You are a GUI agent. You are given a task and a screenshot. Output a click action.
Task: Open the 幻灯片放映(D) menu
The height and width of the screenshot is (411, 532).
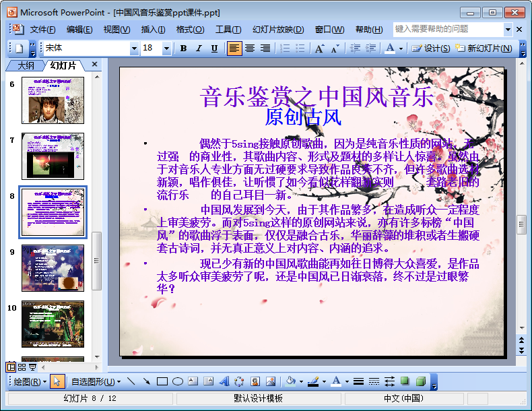coord(278,30)
